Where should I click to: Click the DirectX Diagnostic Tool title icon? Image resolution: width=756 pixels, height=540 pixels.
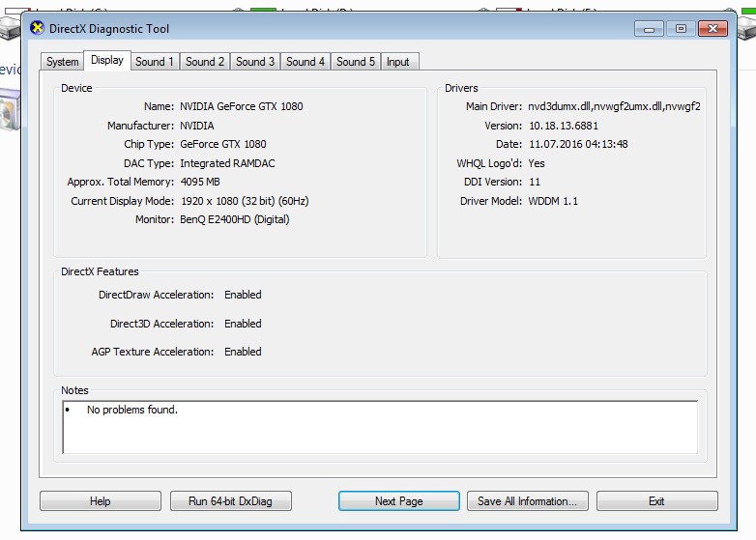pyautogui.click(x=37, y=28)
